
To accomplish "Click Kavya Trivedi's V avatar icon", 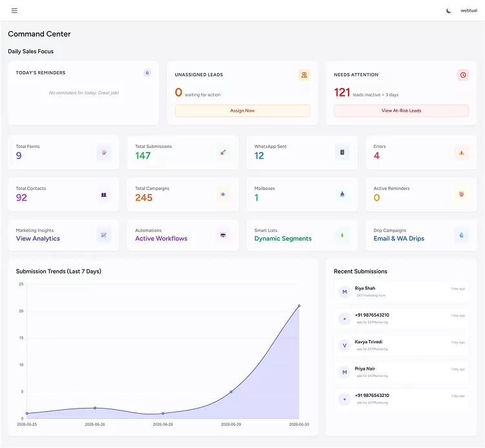I will 345,345.
